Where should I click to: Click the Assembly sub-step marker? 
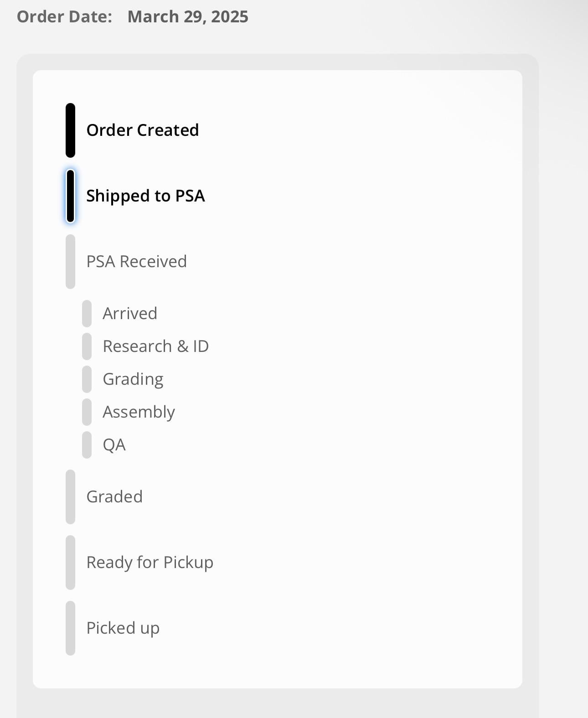tap(87, 412)
